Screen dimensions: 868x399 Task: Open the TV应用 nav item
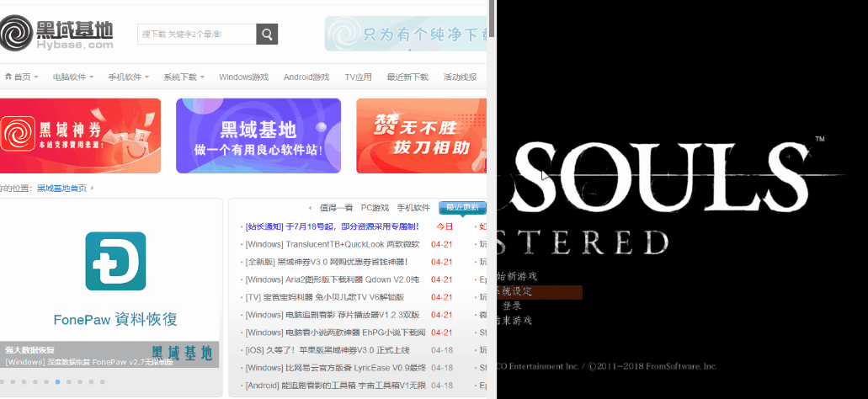click(358, 77)
